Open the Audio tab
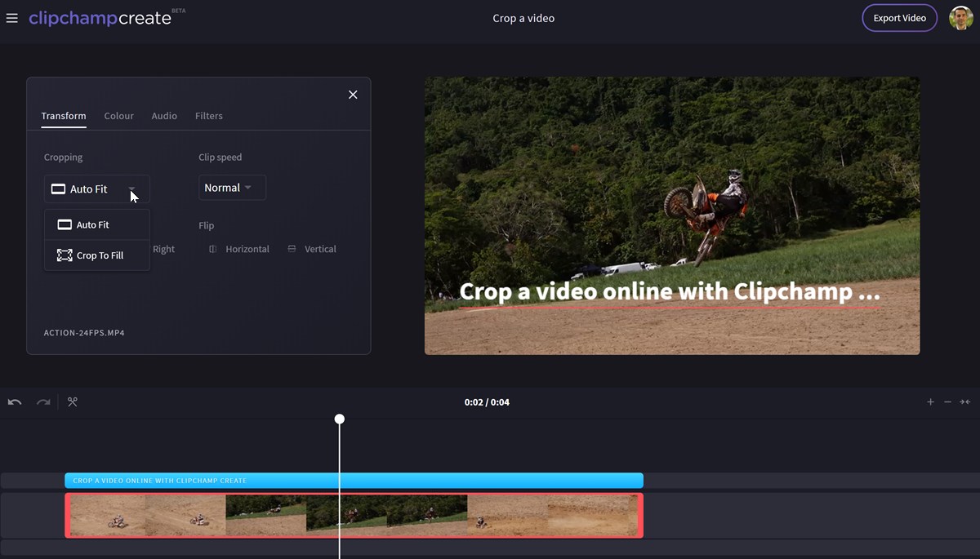The image size is (980, 559). click(x=164, y=116)
